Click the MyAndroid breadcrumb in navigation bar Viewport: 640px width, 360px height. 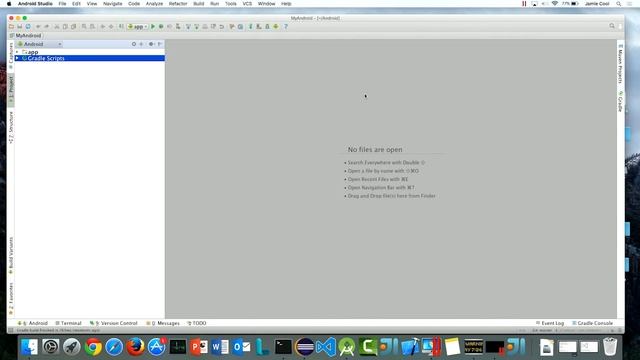pyautogui.click(x=26, y=36)
